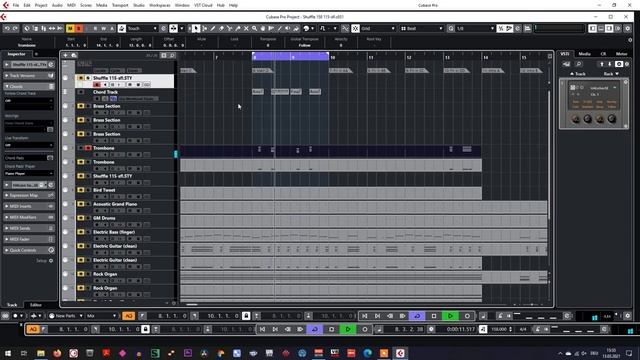Open the Grid type Beat dropdown
Image resolution: width=640 pixels, height=360 pixels.
pyautogui.click(x=421, y=28)
